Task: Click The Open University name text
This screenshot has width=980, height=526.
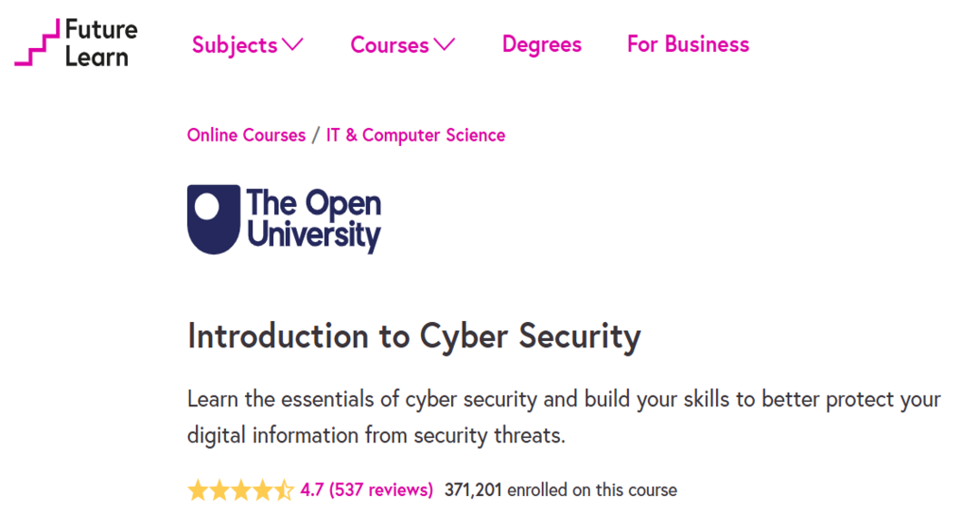Action: [314, 219]
